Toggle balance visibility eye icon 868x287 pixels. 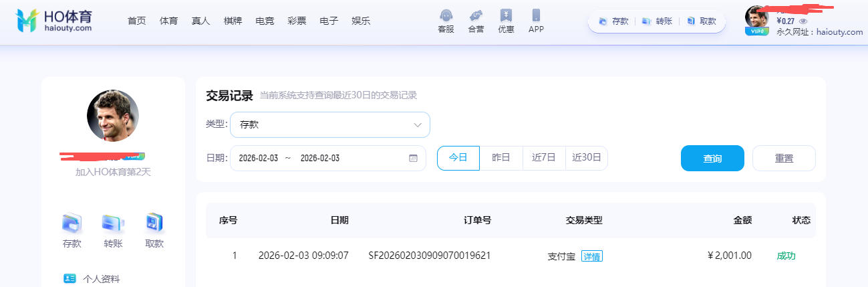(x=803, y=21)
